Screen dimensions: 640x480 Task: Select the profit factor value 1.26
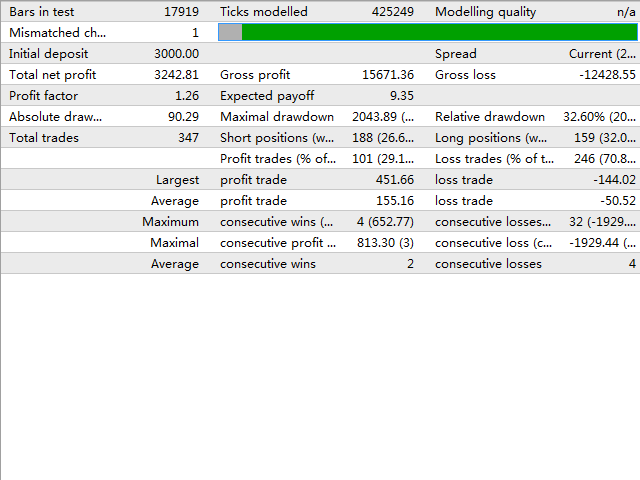(x=187, y=96)
